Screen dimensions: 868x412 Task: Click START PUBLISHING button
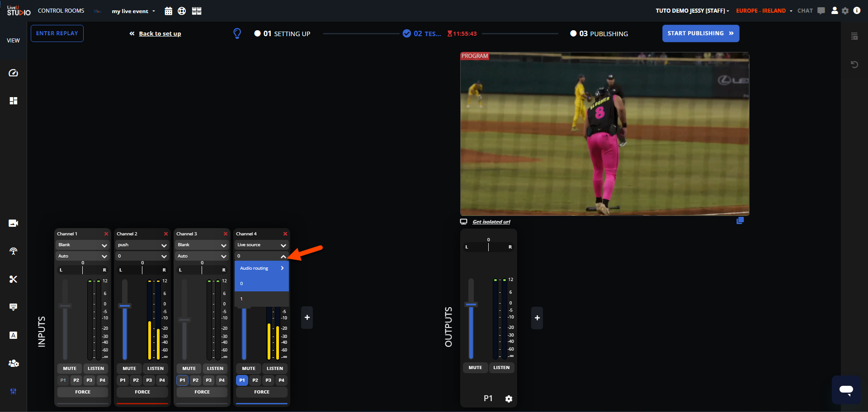[700, 33]
